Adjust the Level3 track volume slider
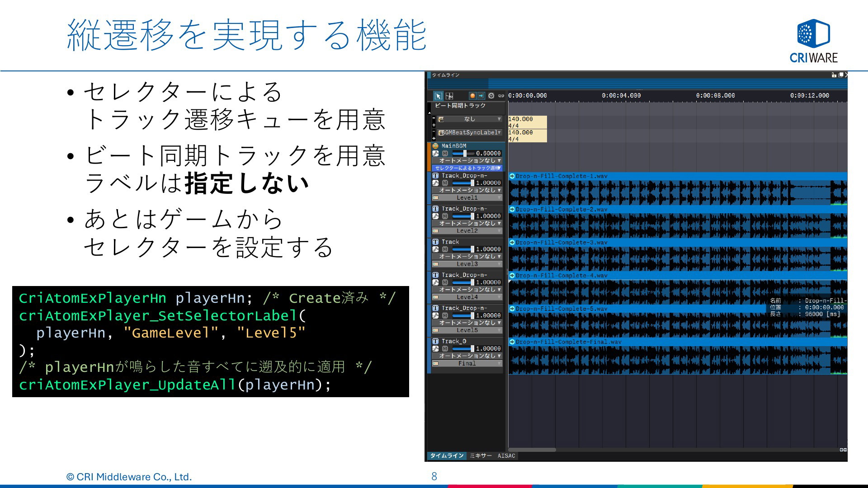Viewport: 868px width, 488px height. tap(463, 249)
